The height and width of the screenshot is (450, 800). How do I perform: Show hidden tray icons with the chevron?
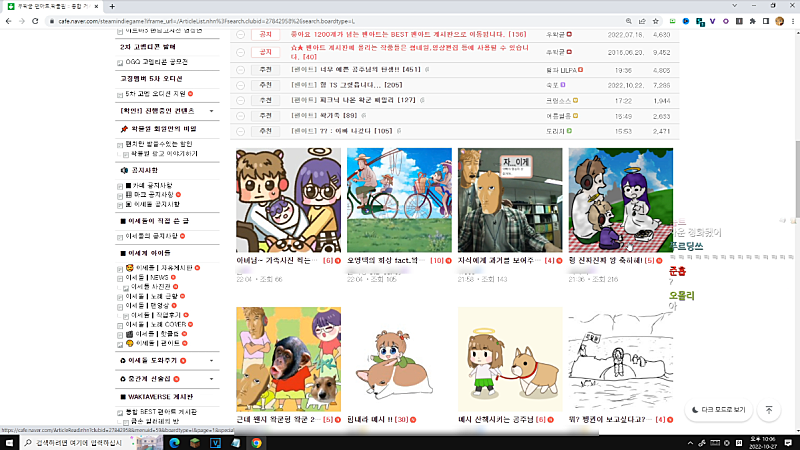click(x=690, y=443)
